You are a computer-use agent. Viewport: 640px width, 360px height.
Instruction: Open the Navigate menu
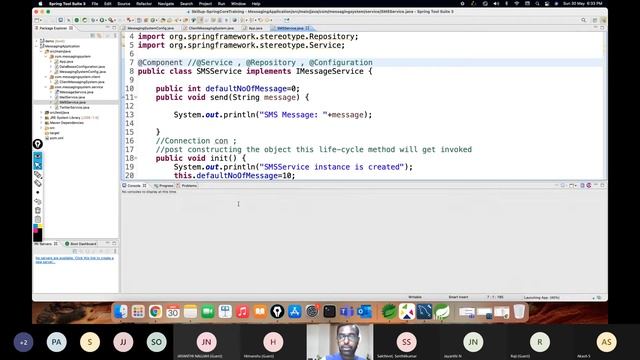point(166,4)
